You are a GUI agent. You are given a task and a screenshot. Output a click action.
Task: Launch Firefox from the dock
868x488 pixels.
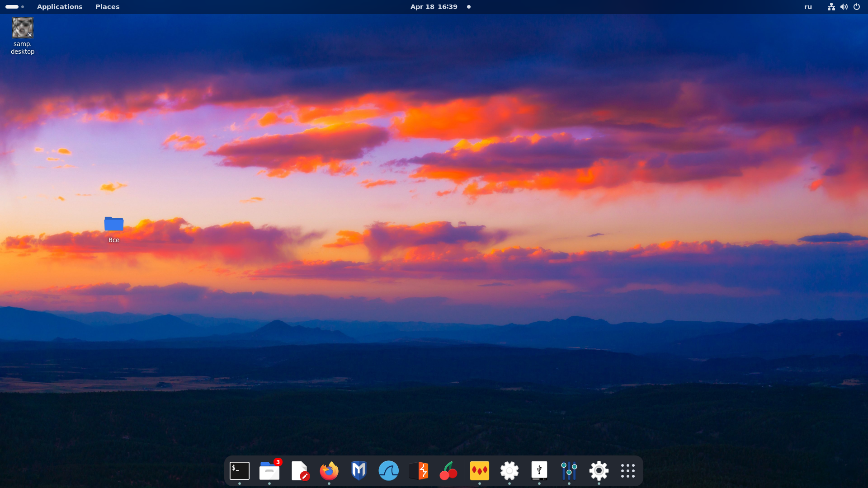coord(329,471)
